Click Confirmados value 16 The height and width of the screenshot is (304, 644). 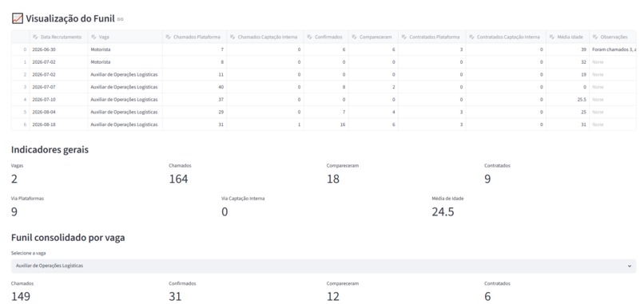[x=326, y=124]
